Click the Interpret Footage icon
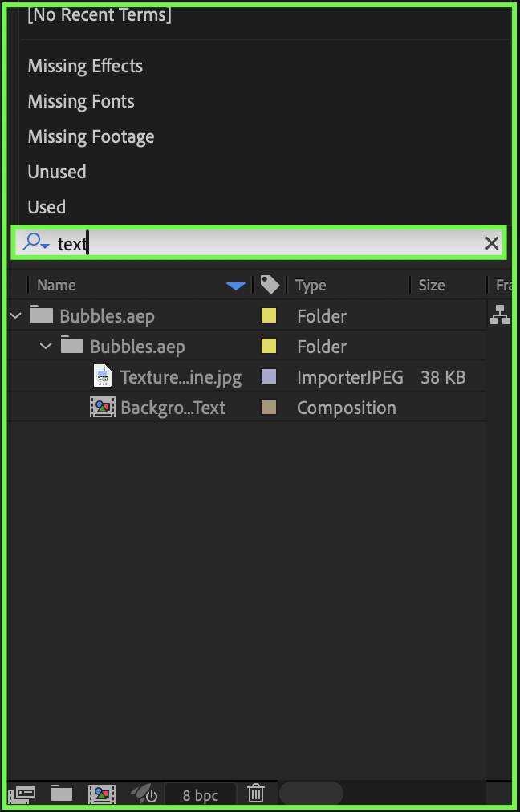The image size is (520, 812). tap(23, 794)
